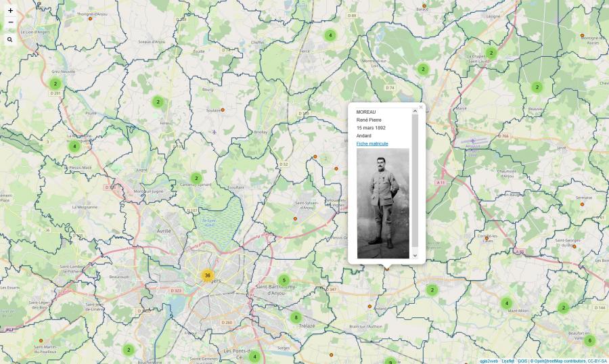Click orange marker near Soulaire
The image size is (609, 364).
[223, 110]
